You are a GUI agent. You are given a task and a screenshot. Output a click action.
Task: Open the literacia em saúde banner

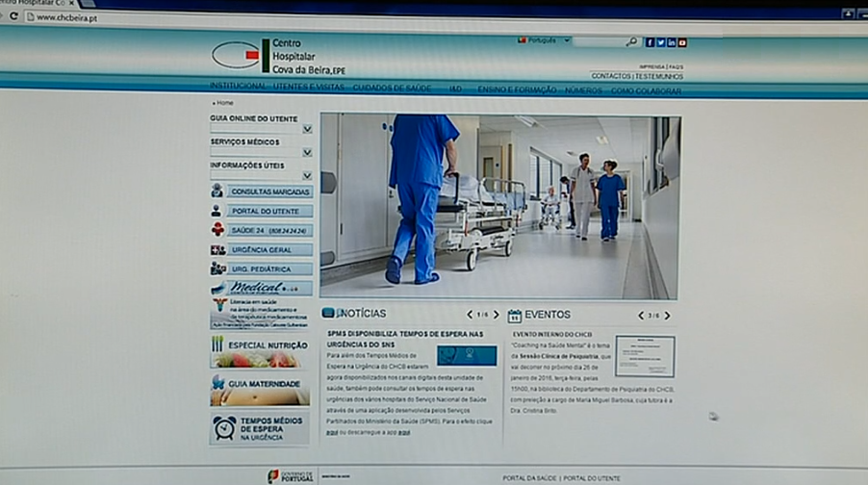[x=260, y=314]
